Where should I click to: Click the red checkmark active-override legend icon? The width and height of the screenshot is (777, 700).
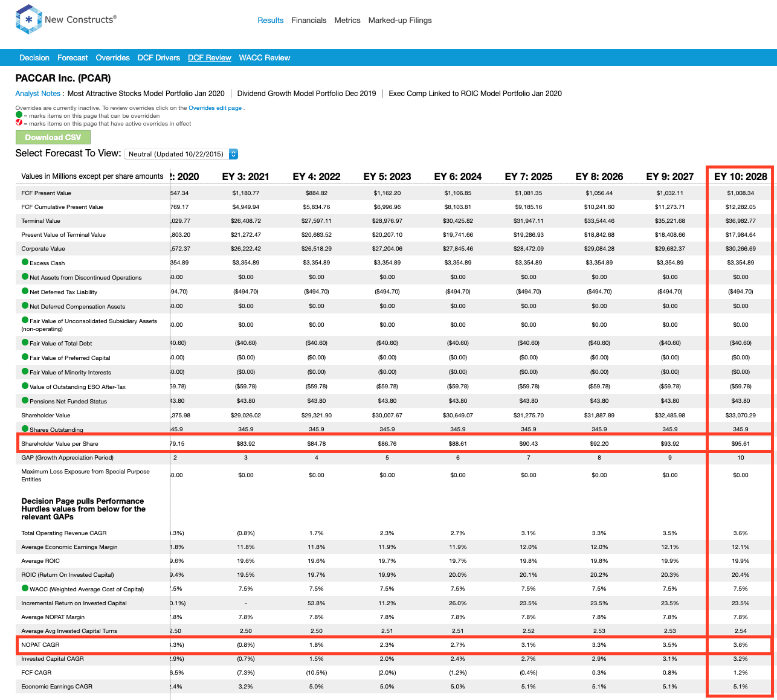(x=19, y=123)
